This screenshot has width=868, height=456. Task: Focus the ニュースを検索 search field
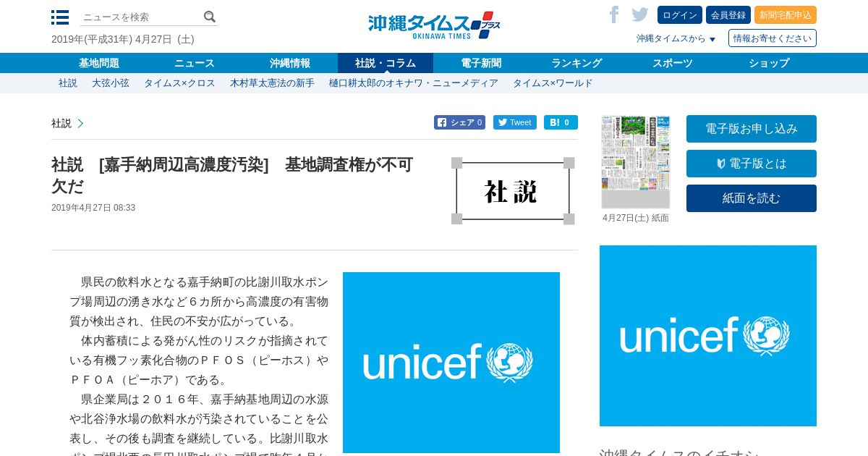click(x=141, y=17)
